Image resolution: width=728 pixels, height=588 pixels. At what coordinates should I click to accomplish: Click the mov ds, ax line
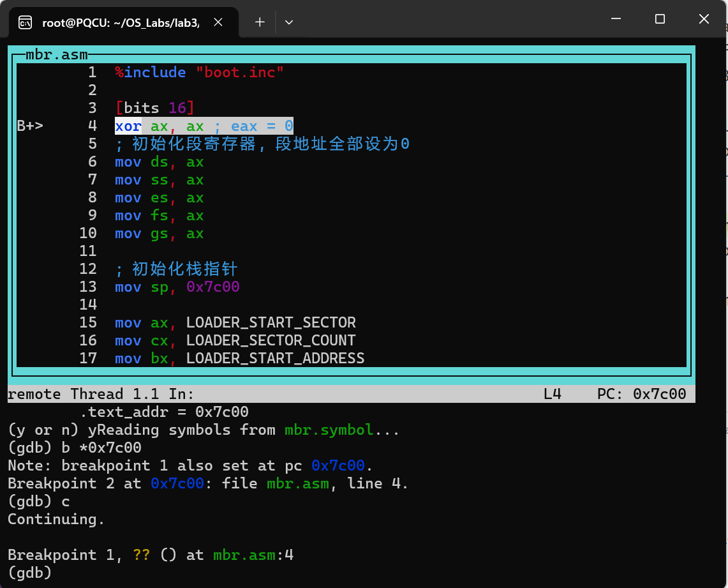pos(160,162)
